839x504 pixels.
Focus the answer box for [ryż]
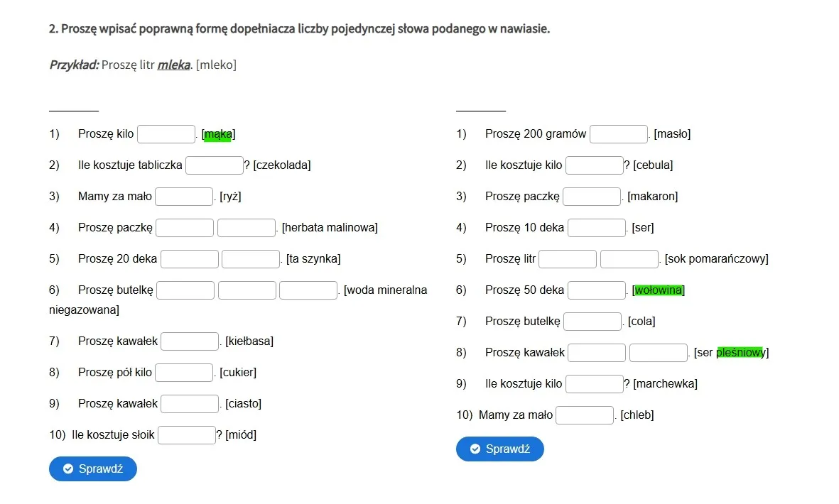184,197
